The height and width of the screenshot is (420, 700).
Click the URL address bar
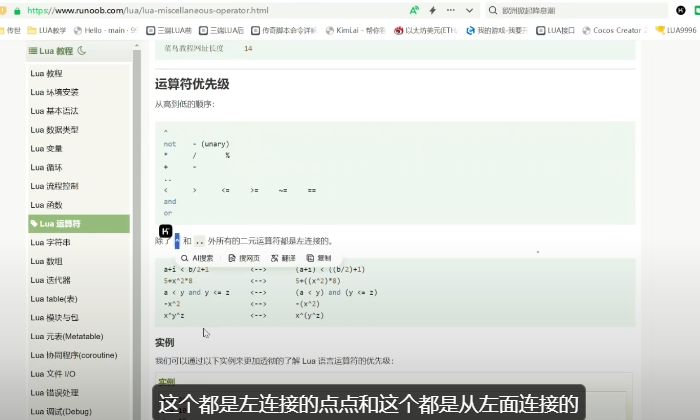point(200,10)
